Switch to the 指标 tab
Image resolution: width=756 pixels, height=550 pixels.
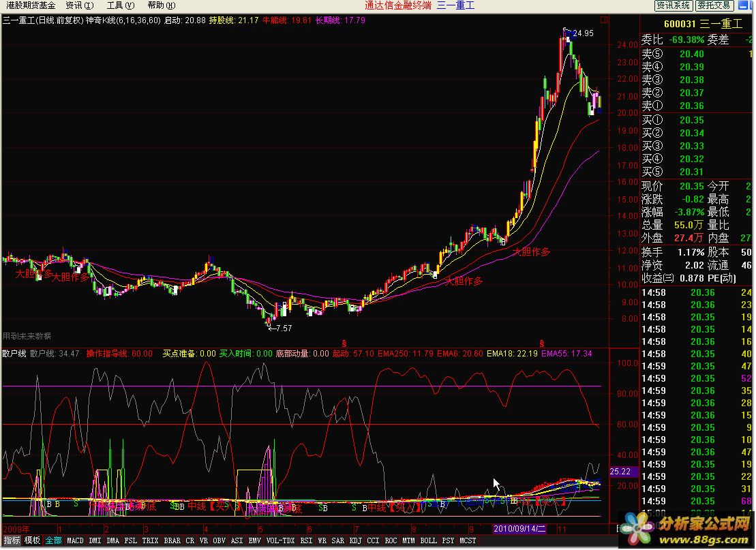coord(12,541)
